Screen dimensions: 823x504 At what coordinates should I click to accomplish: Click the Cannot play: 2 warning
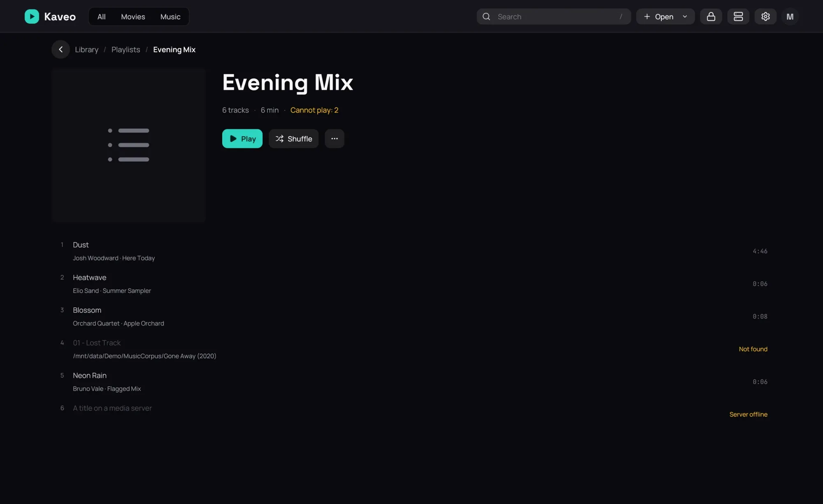(314, 110)
